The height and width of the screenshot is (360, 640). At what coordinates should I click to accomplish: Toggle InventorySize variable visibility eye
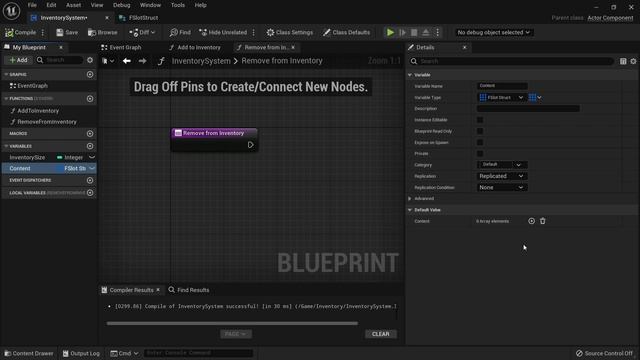pyautogui.click(x=92, y=157)
